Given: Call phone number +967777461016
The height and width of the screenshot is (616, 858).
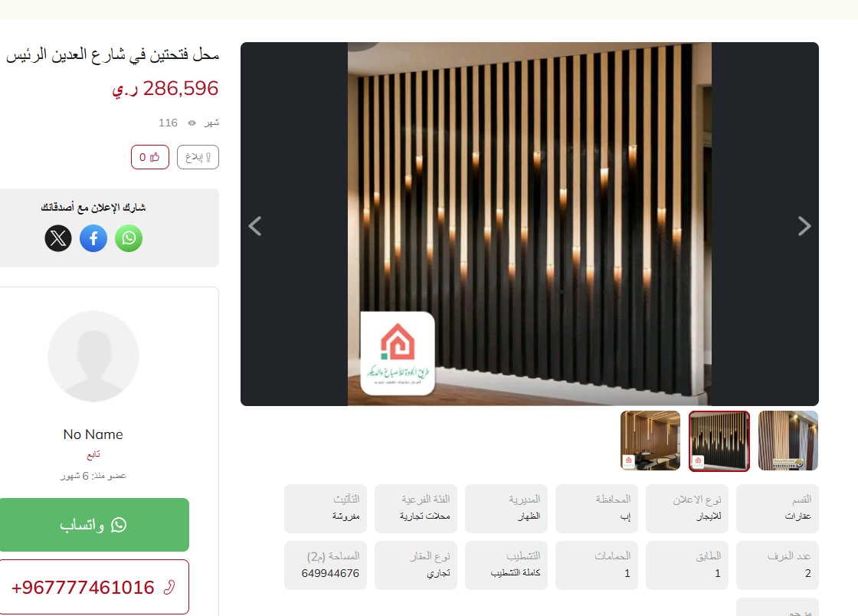Looking at the screenshot, I should [94, 587].
